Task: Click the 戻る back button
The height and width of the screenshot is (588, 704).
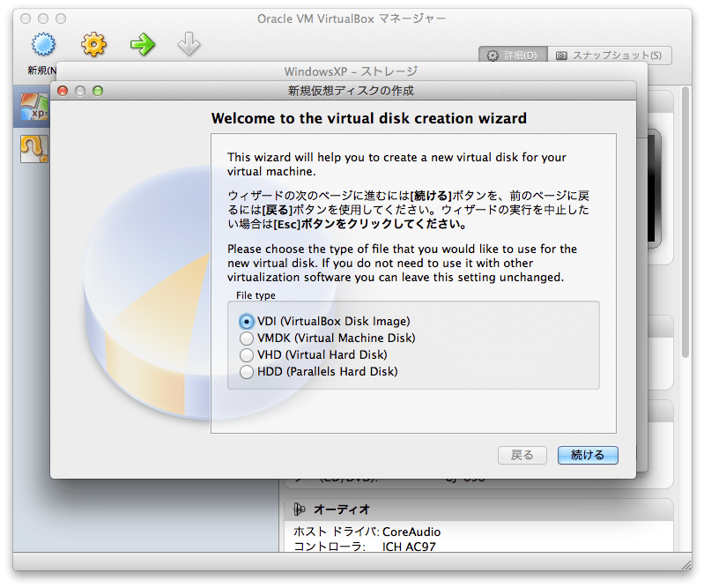Action: pos(522,455)
